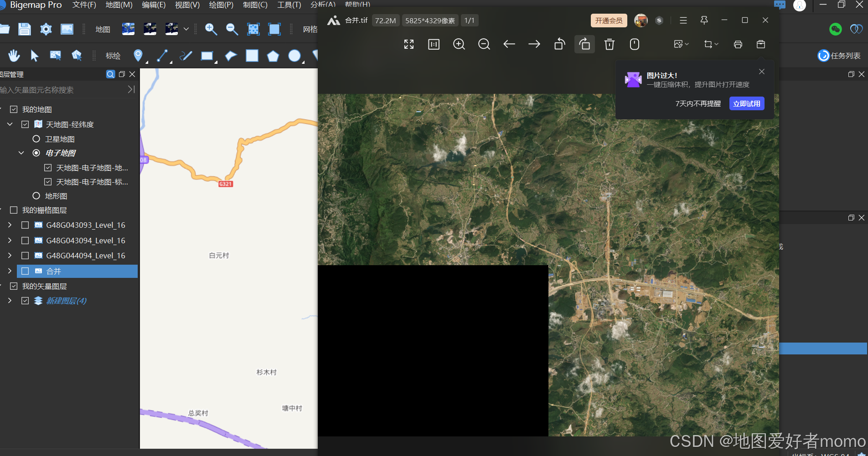Open the print function in the image viewer
Screen dimensions: 868x456
[x=738, y=44]
